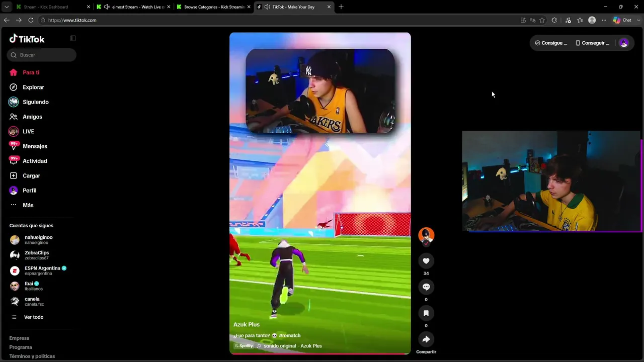644x362 pixels.
Task: Open the comments on the video
Action: tap(426, 287)
